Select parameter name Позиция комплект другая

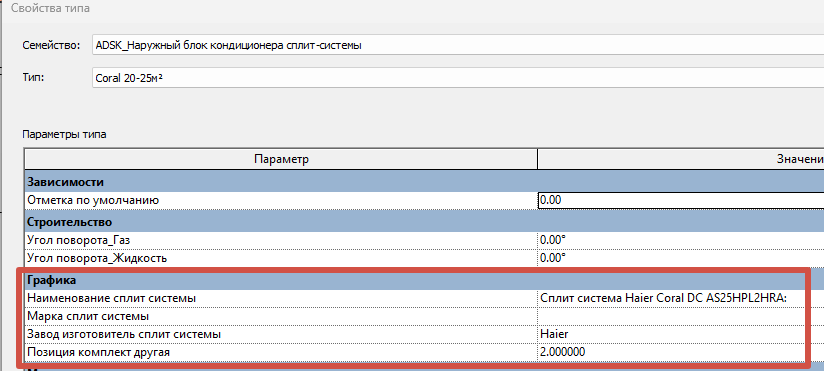98,352
